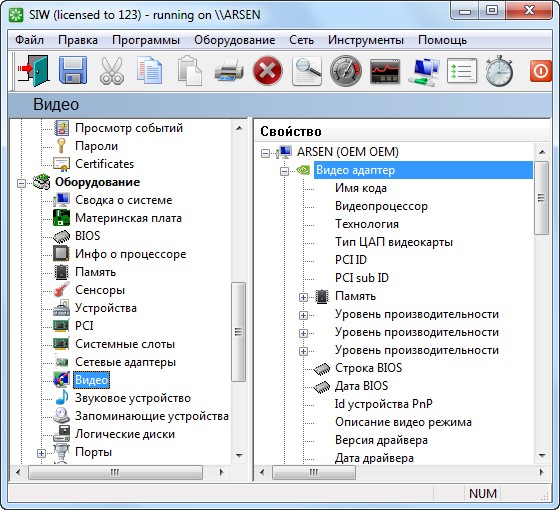Select the Имя кода property
The height and width of the screenshot is (510, 560).
pos(361,188)
